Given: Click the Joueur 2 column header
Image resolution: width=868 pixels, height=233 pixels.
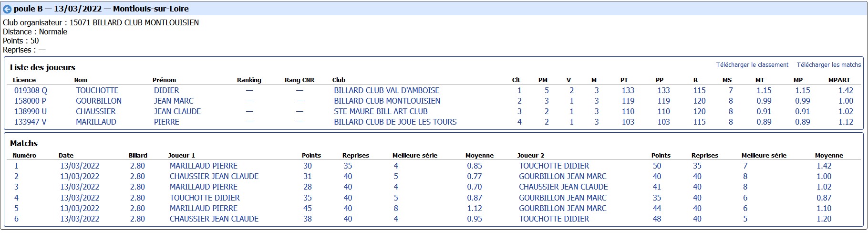Looking at the screenshot, I should pos(531,156).
